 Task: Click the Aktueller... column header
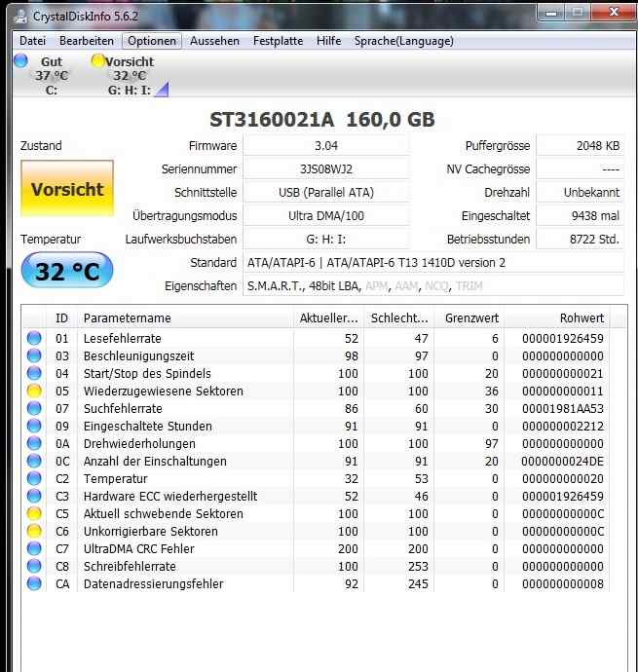tap(329, 318)
